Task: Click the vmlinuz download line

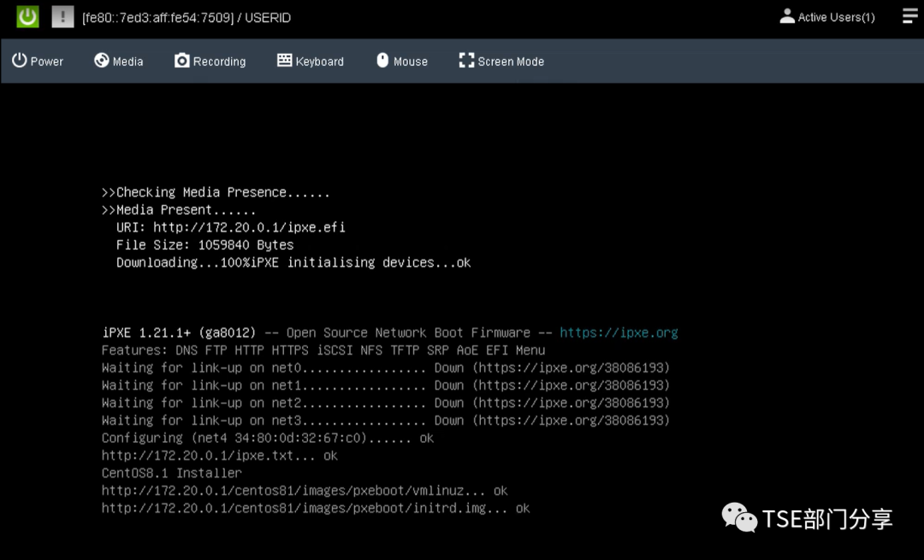Action: pos(304,491)
